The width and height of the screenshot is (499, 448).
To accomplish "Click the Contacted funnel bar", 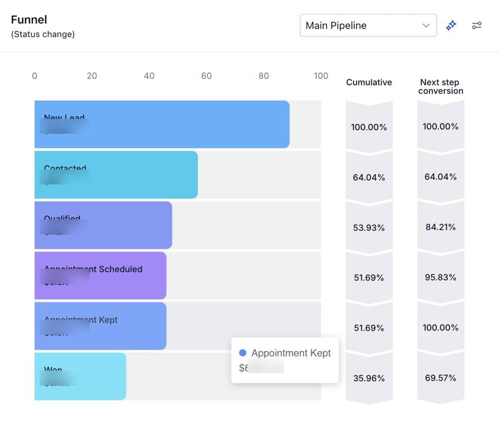I will [x=116, y=175].
